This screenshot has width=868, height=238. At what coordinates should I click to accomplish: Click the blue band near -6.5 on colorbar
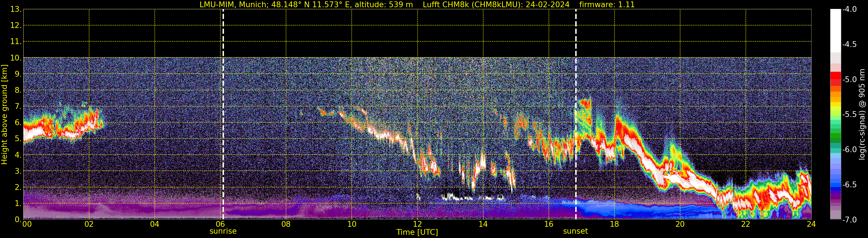click(x=836, y=185)
